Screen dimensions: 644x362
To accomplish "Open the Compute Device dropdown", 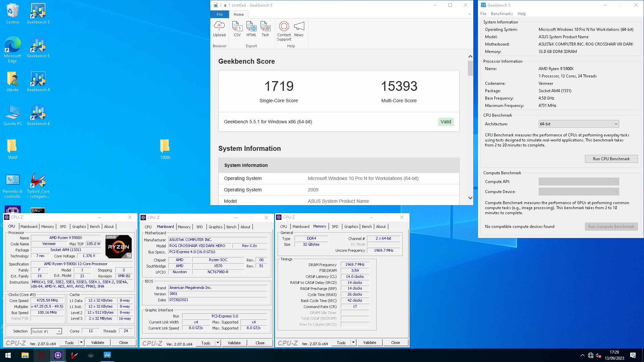I will [x=579, y=192].
